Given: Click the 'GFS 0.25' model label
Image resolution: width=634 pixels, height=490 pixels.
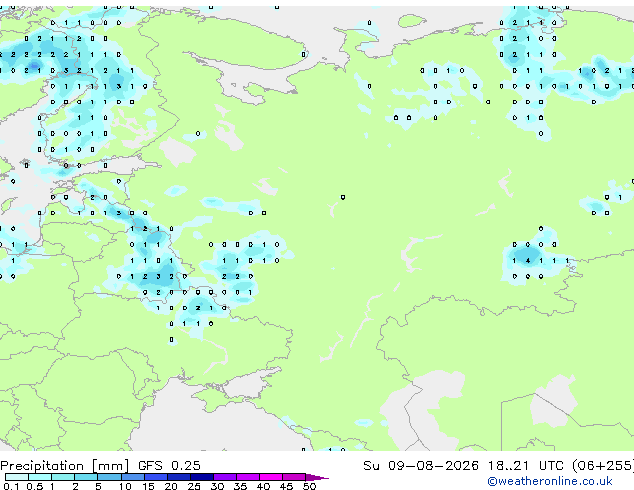Looking at the screenshot, I should click(169, 466).
